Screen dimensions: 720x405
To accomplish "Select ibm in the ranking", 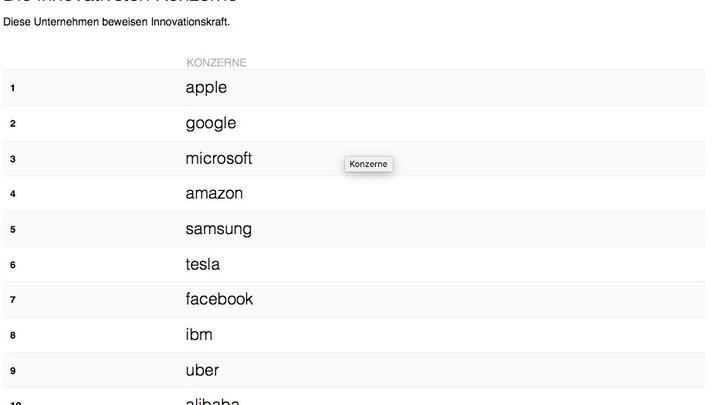I will click(199, 335).
